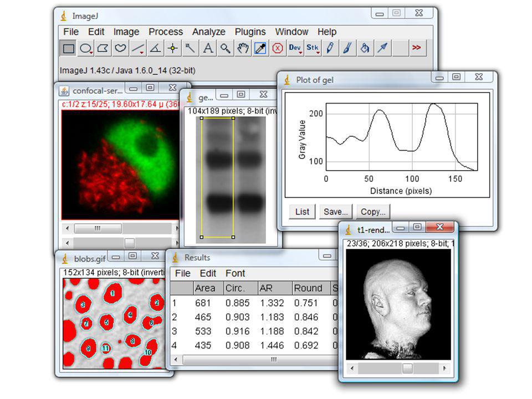Select the Pencil tool
The image size is (532, 399).
[x=330, y=48]
